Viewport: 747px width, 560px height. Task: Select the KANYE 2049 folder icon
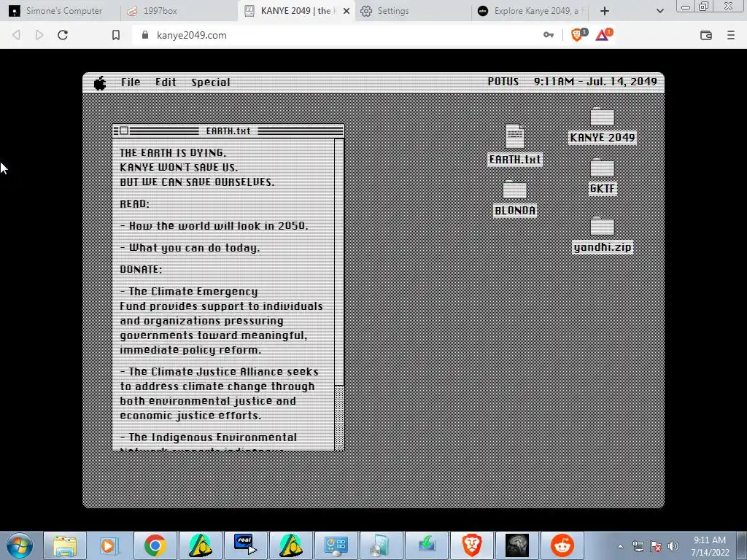(x=602, y=125)
